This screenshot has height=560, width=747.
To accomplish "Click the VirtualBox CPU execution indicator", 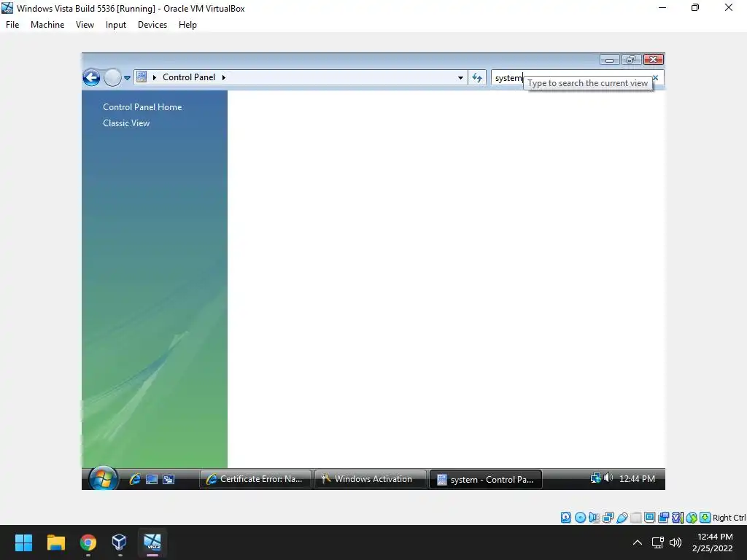I will [678, 517].
